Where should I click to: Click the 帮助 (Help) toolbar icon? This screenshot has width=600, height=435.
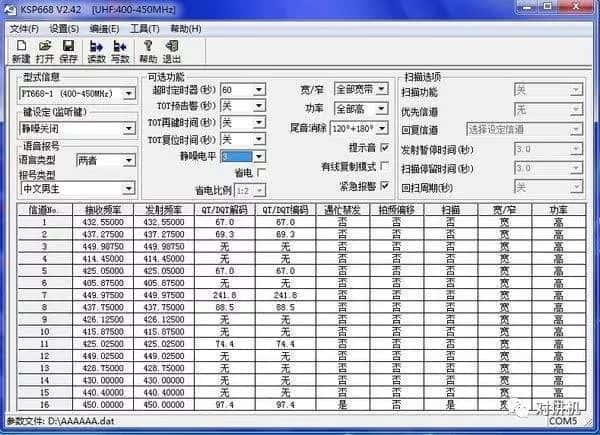coord(148,51)
